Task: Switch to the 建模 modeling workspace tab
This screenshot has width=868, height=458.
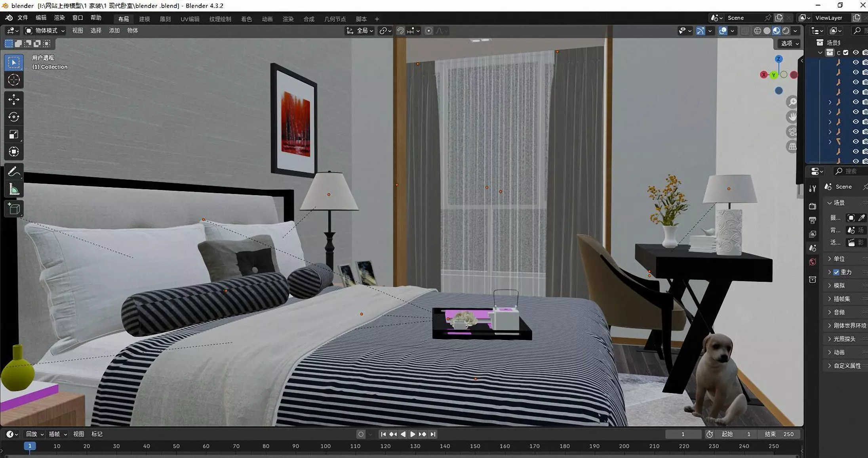Action: [x=145, y=19]
